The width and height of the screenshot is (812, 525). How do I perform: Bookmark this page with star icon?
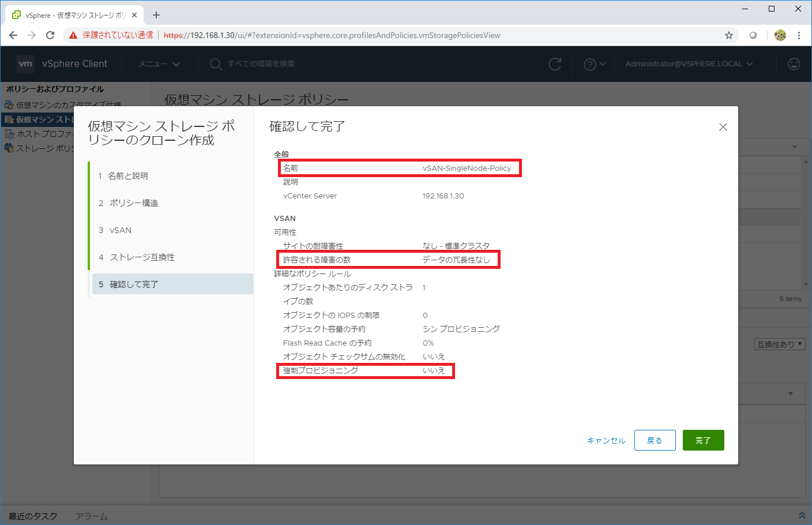[x=729, y=35]
